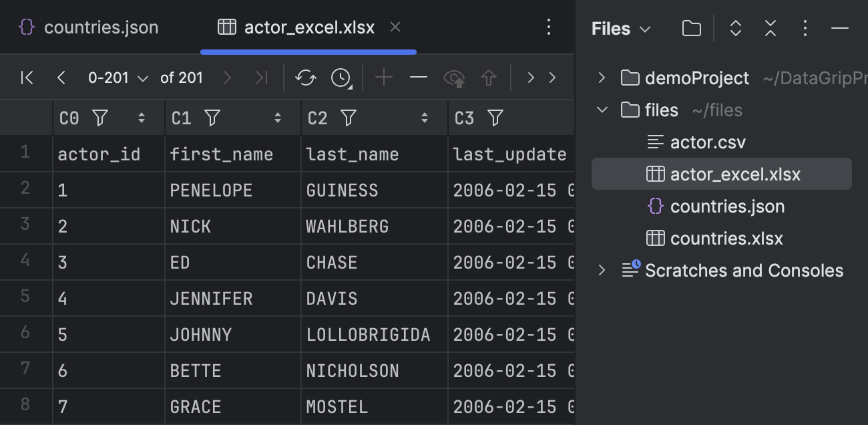This screenshot has width=868, height=425.
Task: Delete selected row using the minus icon
Action: point(419,78)
